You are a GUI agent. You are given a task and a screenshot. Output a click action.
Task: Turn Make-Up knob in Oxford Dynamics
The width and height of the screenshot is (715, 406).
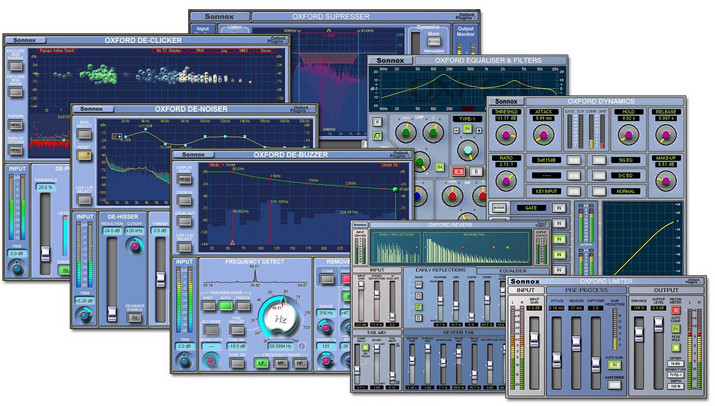[666, 181]
